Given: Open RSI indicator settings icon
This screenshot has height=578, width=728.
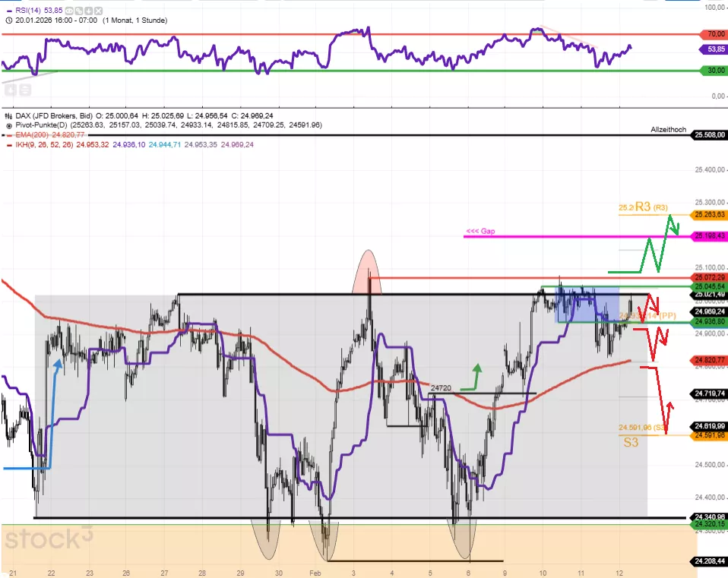Looking at the screenshot, I should (78, 12).
